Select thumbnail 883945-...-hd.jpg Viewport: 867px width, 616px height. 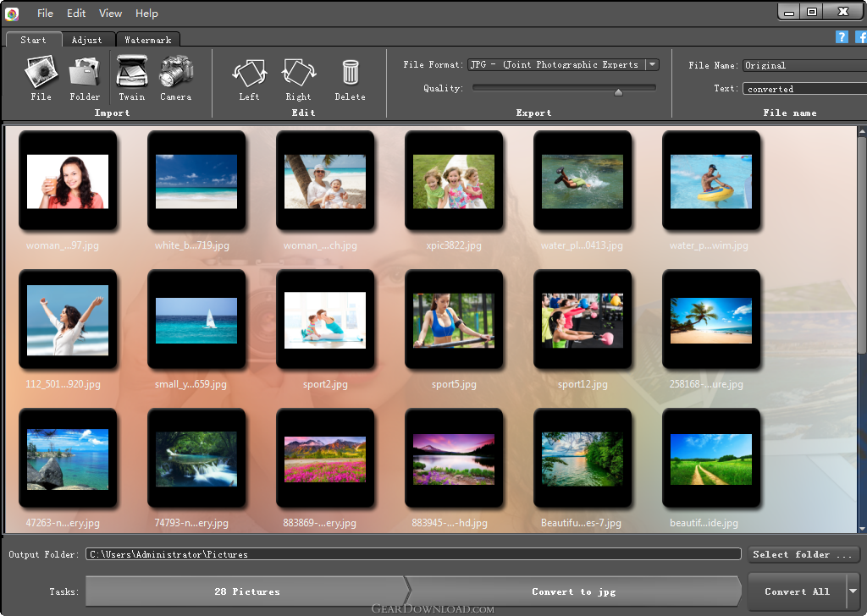454,459
